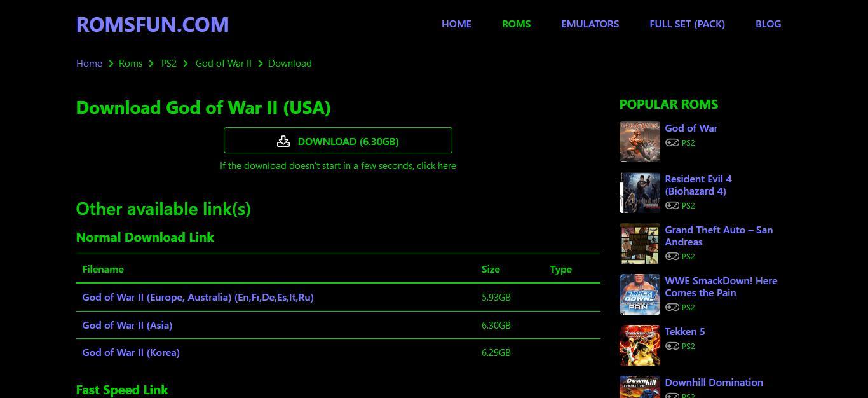Click the download icon inside the DOWNLOAD button

[283, 141]
